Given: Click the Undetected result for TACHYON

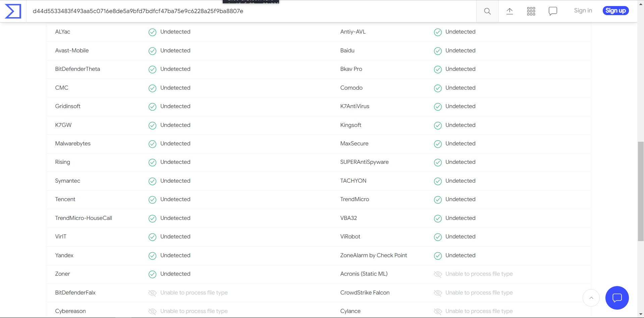Looking at the screenshot, I should [461, 181].
